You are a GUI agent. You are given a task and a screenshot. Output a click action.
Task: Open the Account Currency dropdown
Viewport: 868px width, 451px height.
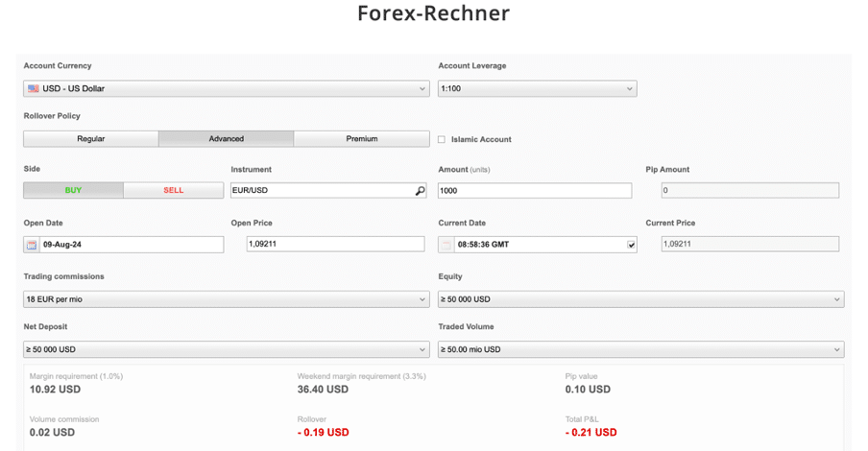(x=226, y=88)
